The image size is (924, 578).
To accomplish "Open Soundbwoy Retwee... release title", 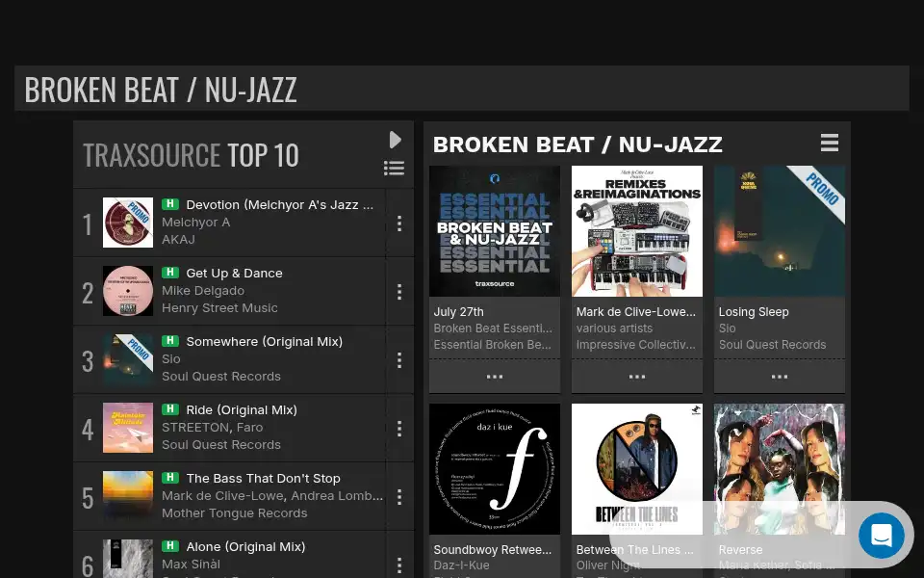I will coord(493,550).
